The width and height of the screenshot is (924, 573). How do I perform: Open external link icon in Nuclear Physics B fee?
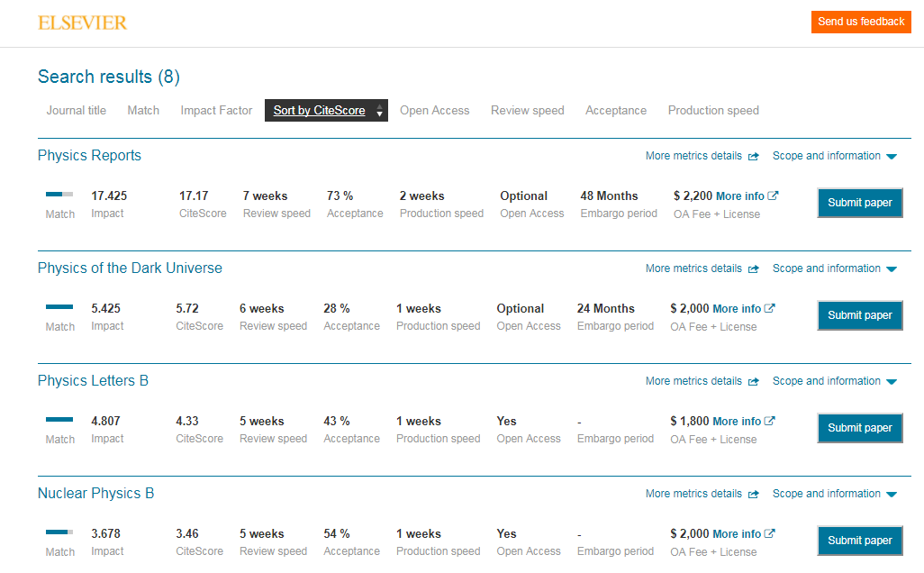coord(770,533)
